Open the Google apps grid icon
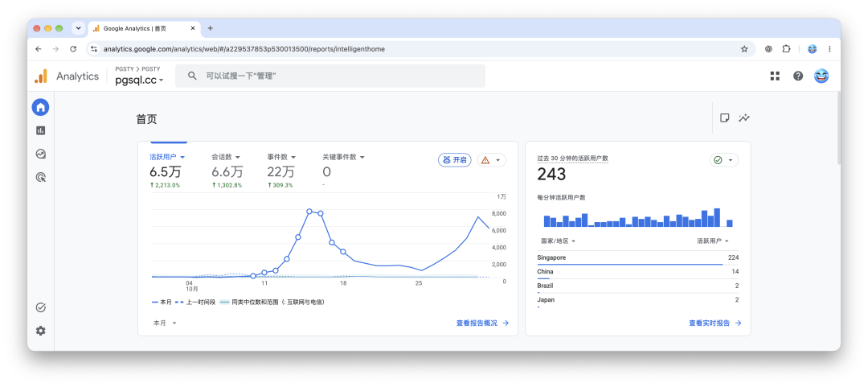The width and height of the screenshot is (868, 387). pyautogui.click(x=775, y=76)
